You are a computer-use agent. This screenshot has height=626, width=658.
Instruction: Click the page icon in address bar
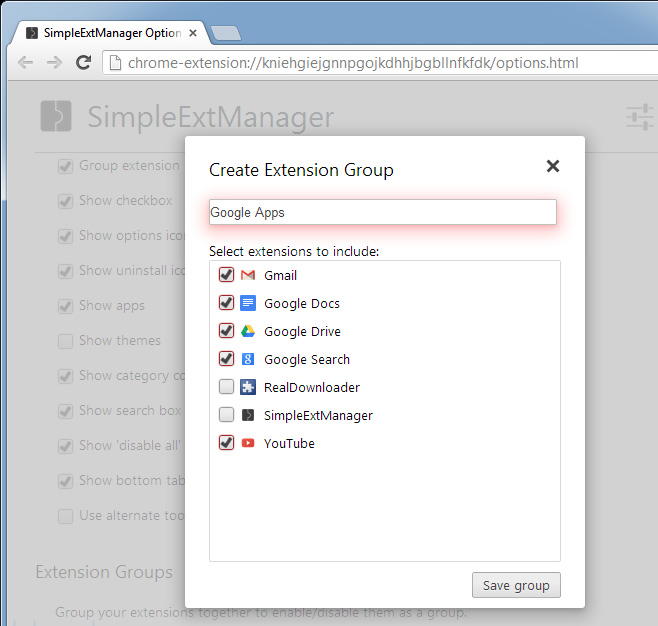click(115, 63)
